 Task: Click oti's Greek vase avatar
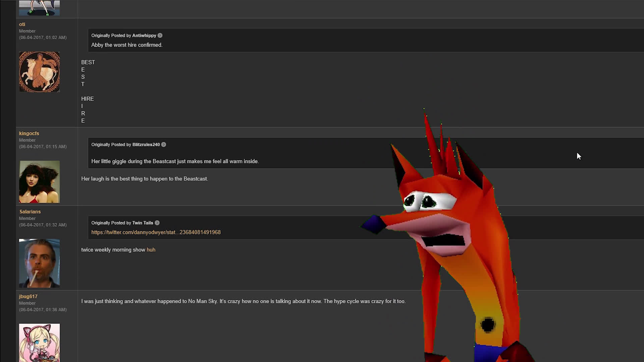click(39, 72)
